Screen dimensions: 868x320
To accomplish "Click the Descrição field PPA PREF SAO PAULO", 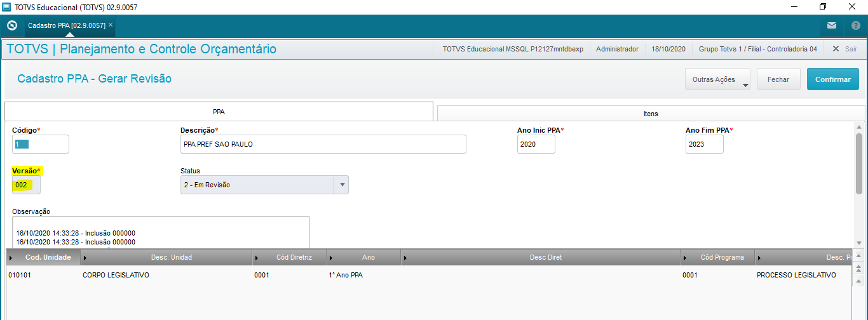I will [x=323, y=144].
